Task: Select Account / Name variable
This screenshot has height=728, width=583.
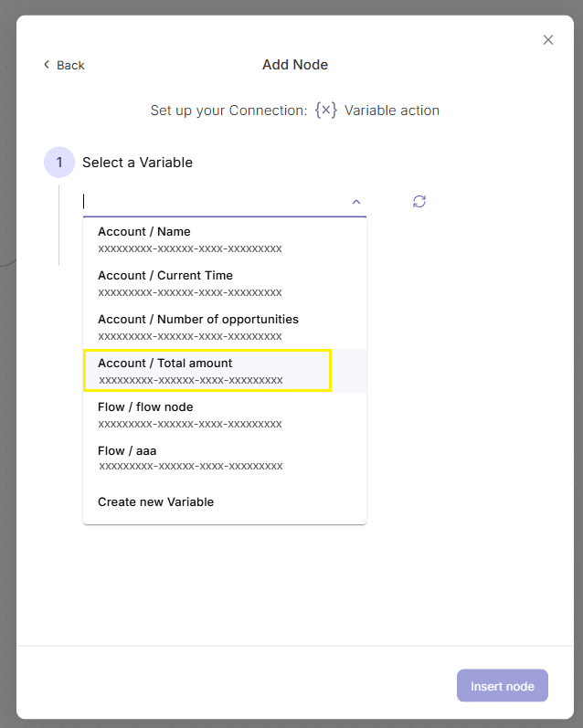Action: click(x=225, y=239)
